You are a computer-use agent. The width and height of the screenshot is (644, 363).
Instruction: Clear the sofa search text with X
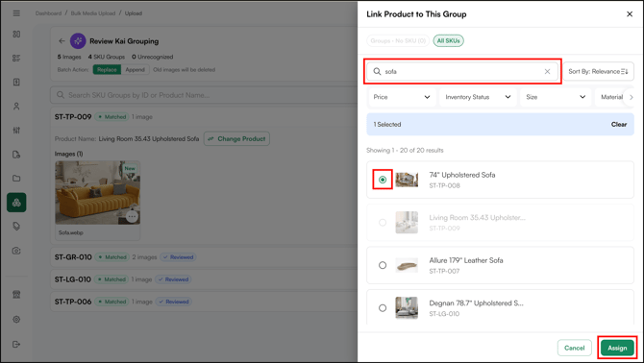click(547, 71)
